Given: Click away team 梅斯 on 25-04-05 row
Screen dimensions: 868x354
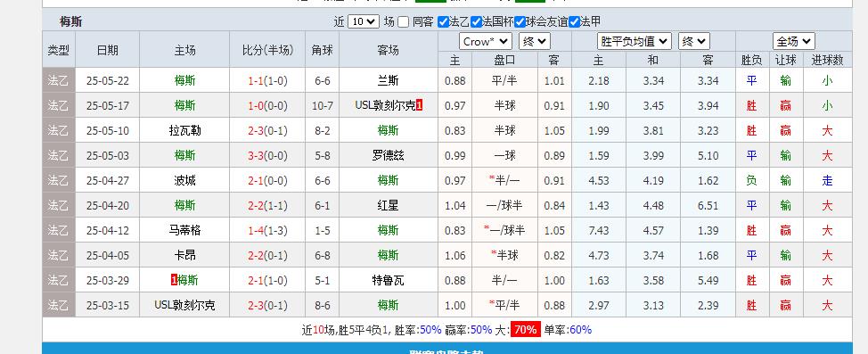Looking at the screenshot, I should 388,255.
